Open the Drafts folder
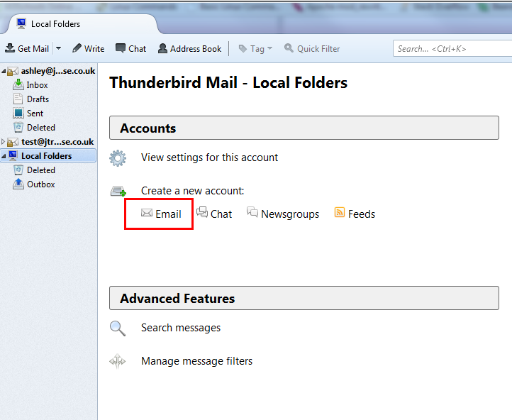Image resolution: width=512 pixels, height=420 pixels. click(x=38, y=99)
